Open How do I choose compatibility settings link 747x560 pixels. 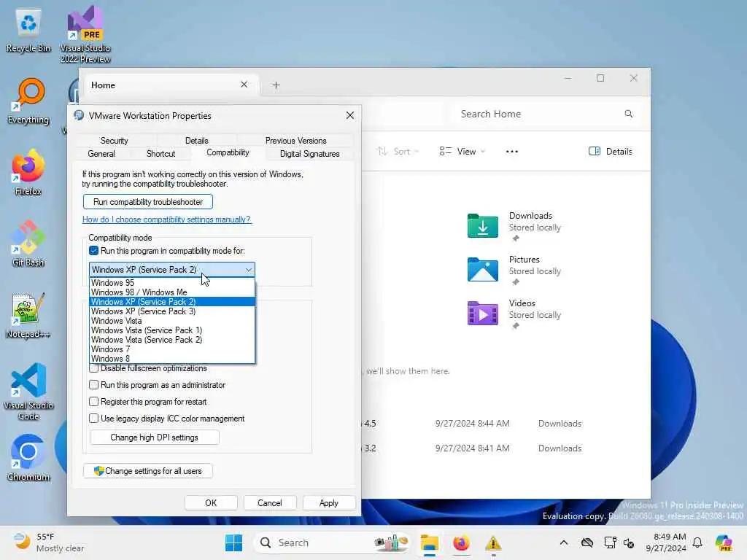167,219
